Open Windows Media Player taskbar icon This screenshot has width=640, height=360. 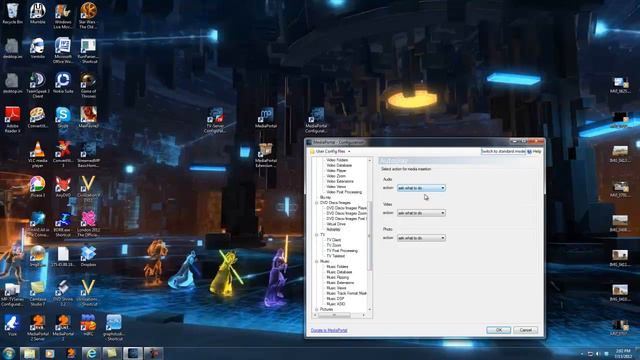pos(49,353)
